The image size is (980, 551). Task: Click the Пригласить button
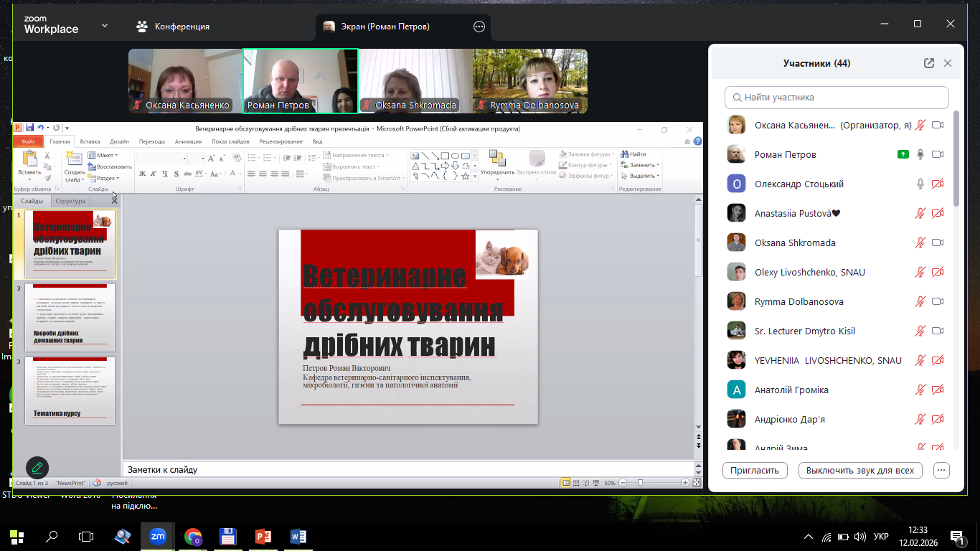(754, 471)
